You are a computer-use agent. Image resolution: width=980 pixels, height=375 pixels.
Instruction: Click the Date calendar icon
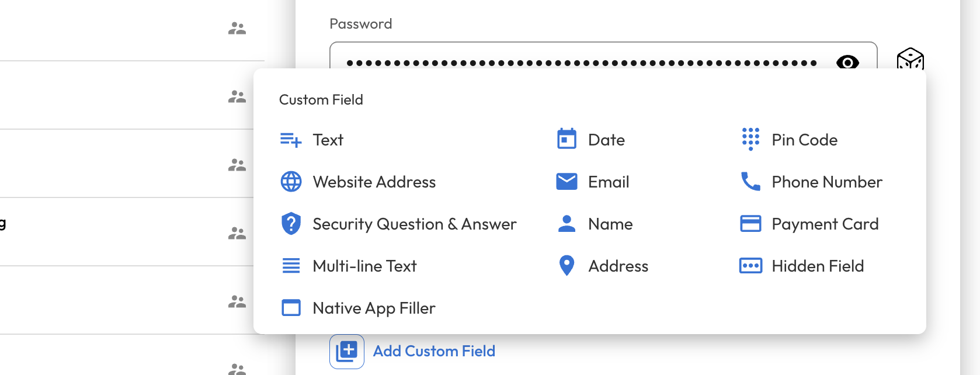(567, 140)
